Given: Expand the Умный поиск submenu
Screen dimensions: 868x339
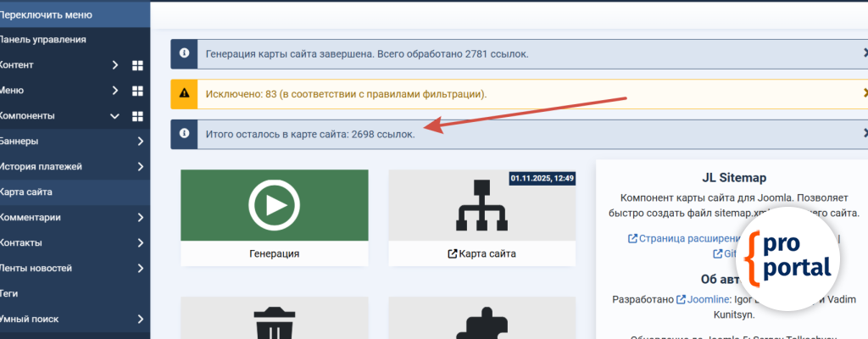Looking at the screenshot, I should pos(140,320).
